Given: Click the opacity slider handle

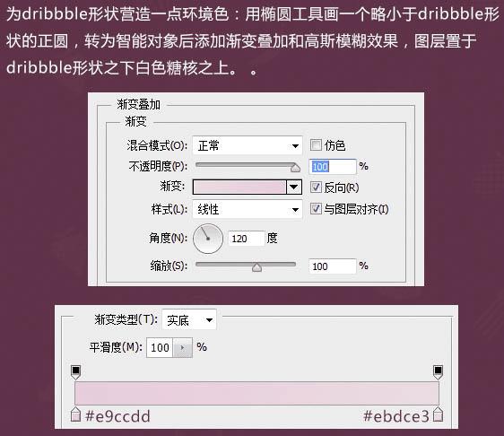Looking at the screenshot, I should pyautogui.click(x=295, y=168).
